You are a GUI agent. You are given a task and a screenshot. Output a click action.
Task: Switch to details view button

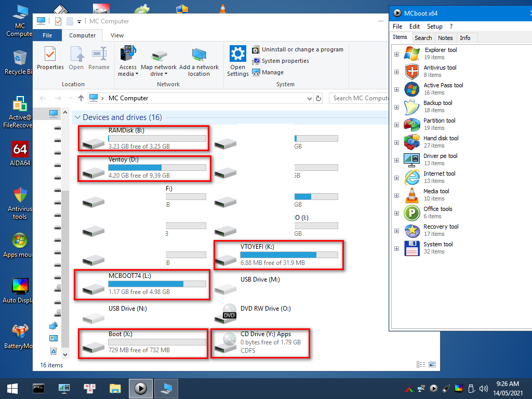tap(421, 364)
